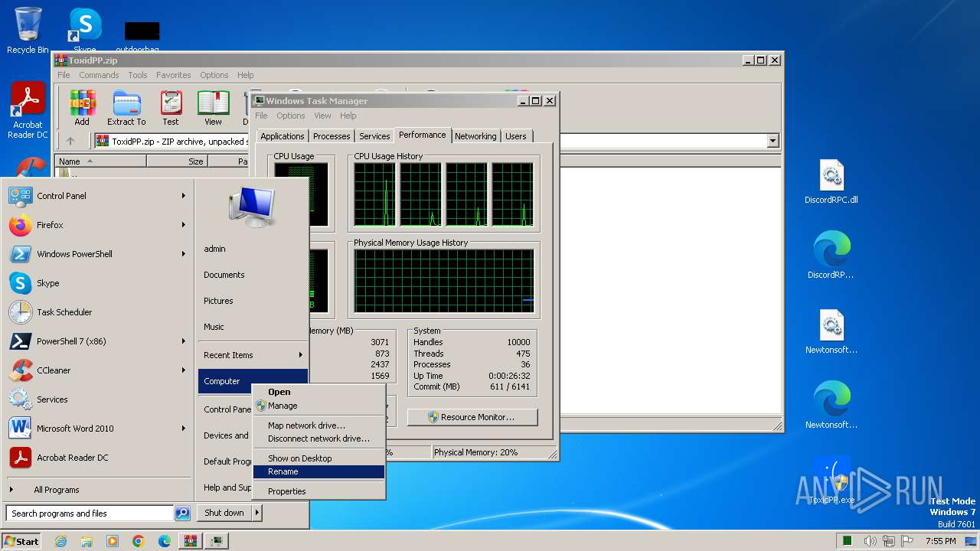The height and width of the screenshot is (551, 980).
Task: Click WinRAR Test toolbar icon
Action: point(171,108)
